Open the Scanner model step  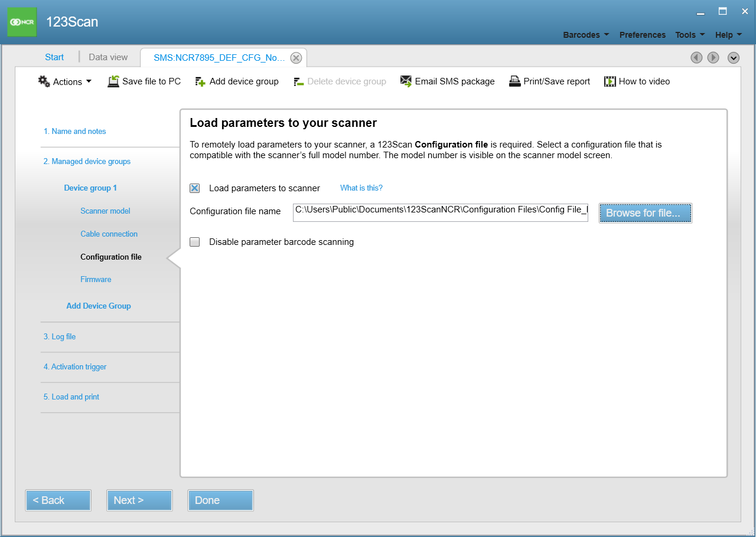[105, 211]
